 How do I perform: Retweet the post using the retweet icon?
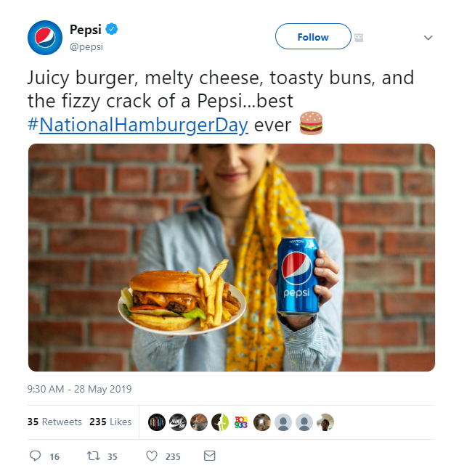(93, 456)
